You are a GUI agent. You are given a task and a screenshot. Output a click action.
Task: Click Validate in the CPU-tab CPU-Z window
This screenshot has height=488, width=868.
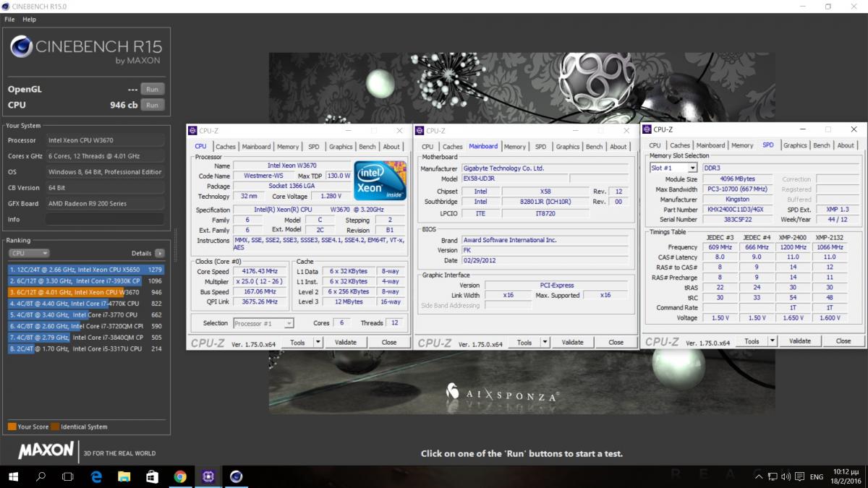(x=346, y=342)
